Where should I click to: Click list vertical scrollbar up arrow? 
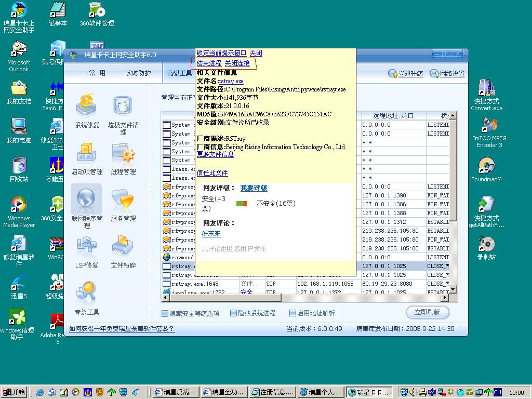(453, 115)
